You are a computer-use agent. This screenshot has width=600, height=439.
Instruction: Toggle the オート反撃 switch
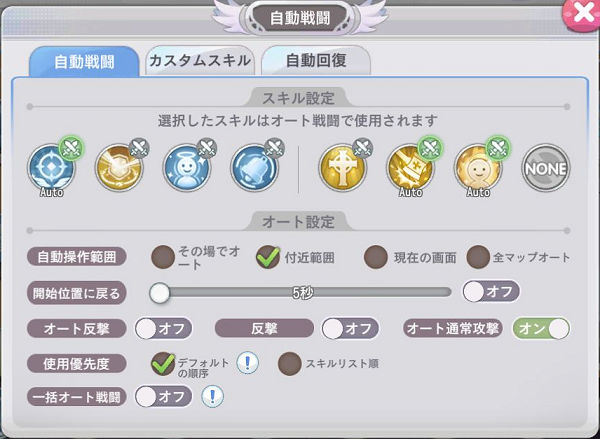click(163, 329)
